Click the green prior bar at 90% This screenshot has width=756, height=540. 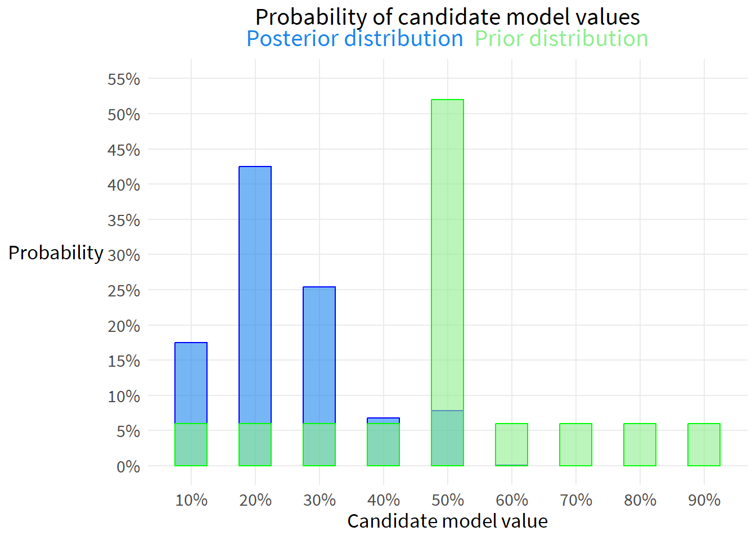pos(704,444)
